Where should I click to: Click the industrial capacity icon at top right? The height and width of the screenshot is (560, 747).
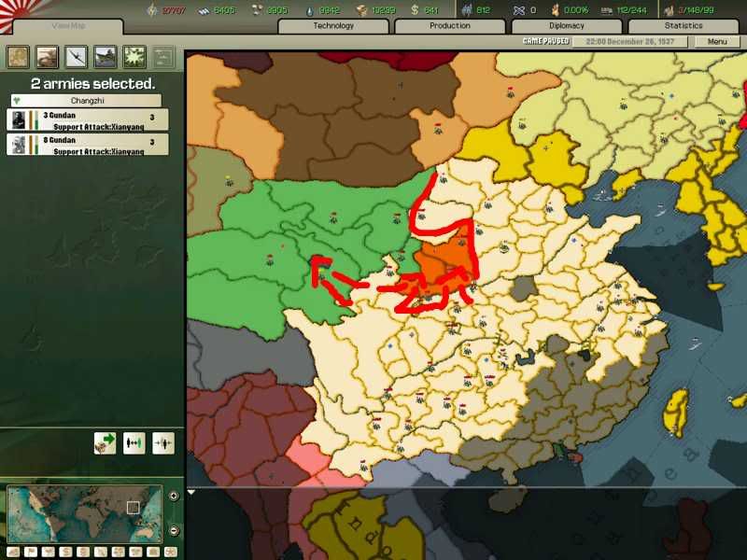669,10
